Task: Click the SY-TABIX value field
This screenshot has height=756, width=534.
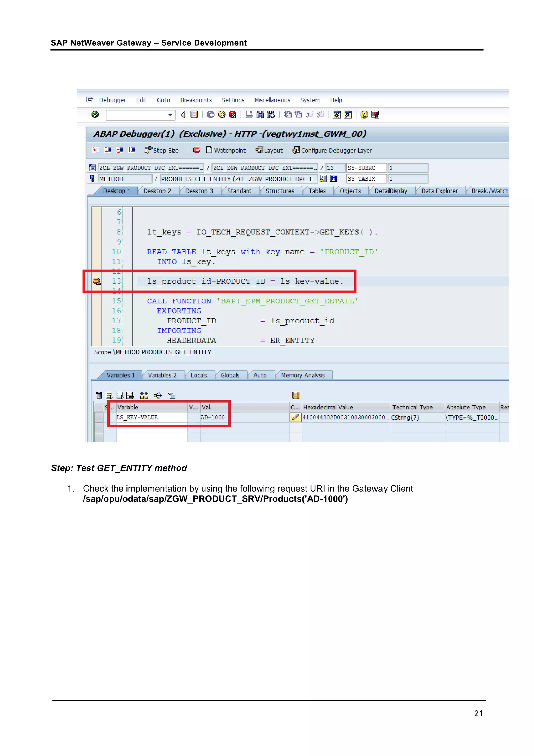Action: 408,179
